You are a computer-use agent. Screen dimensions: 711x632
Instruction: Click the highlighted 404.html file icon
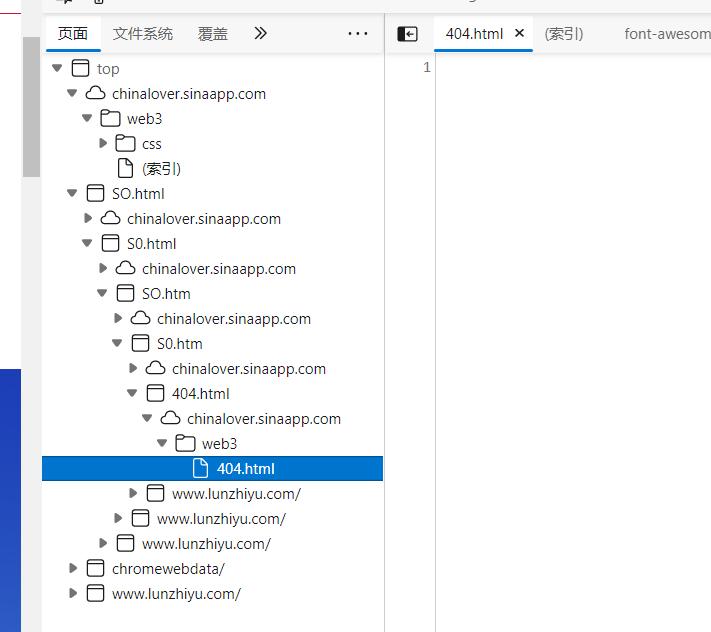tap(200, 468)
